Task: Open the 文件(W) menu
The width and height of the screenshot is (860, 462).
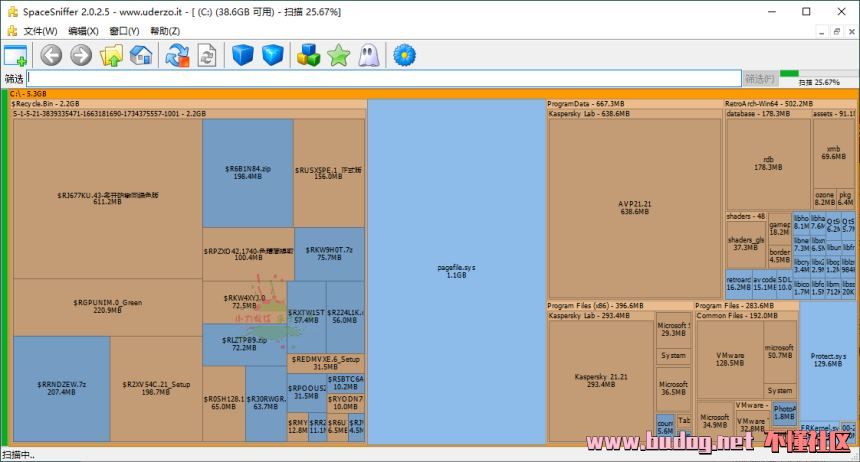Action: click(40, 31)
